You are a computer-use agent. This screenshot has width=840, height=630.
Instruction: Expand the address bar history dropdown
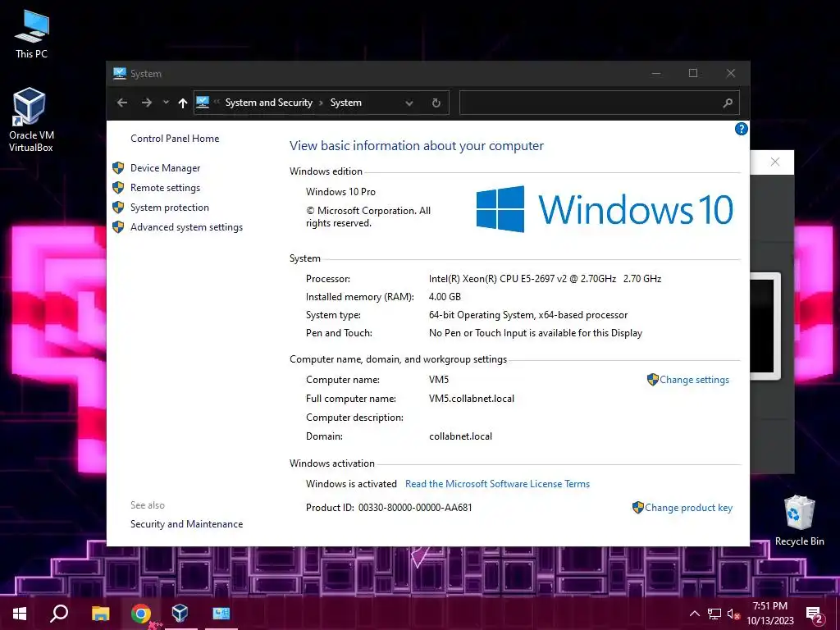[409, 103]
